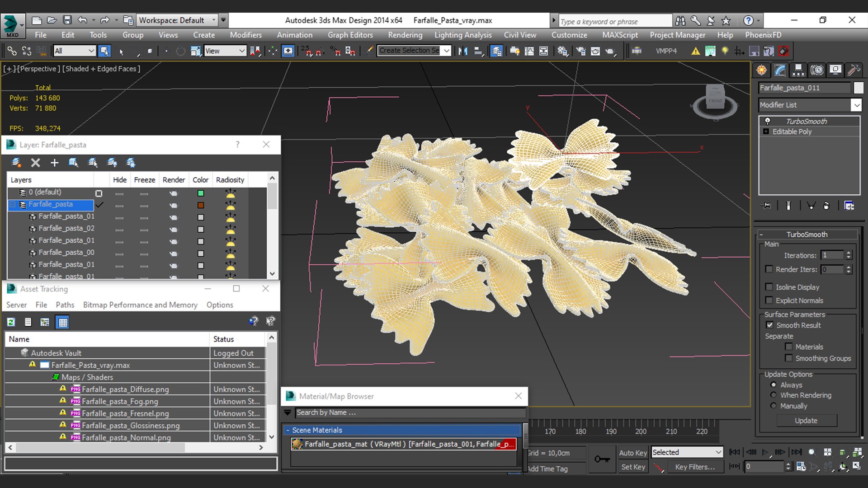Open the Create command panel tab
Image resolution: width=868 pixels, height=488 pixels.
[762, 70]
